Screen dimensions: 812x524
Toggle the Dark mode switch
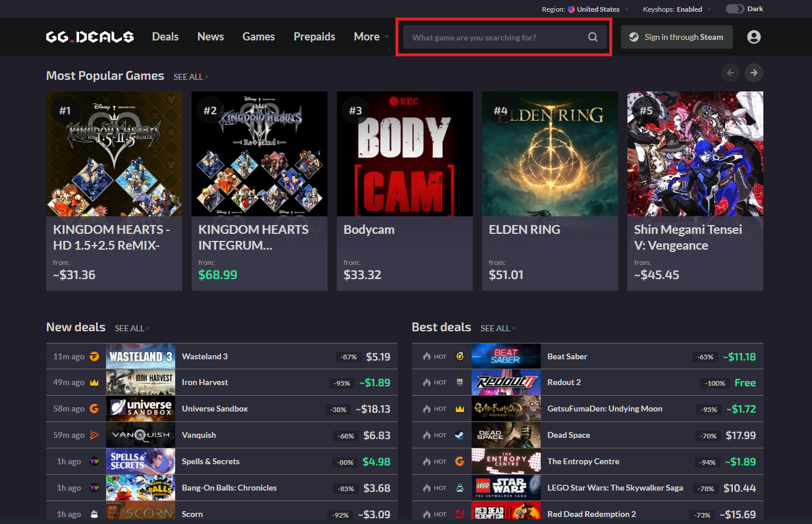click(735, 9)
